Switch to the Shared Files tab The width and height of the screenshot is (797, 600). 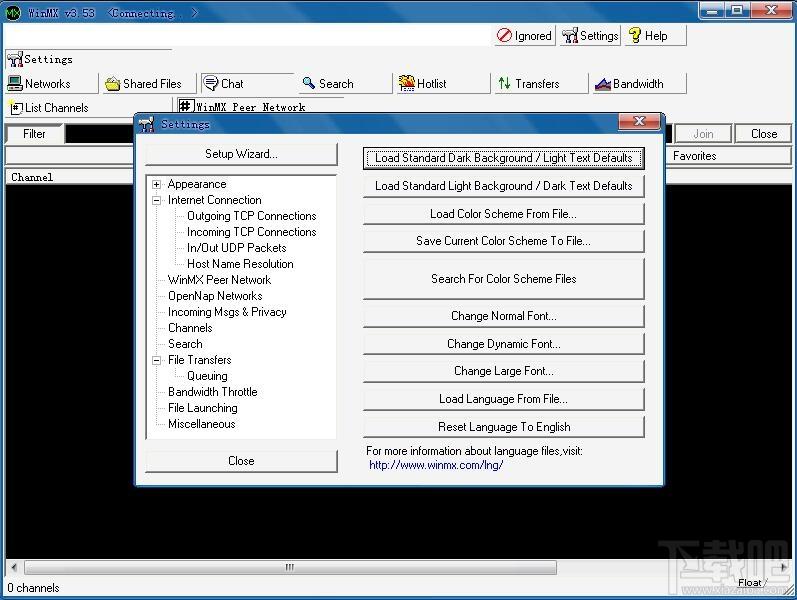coord(148,83)
